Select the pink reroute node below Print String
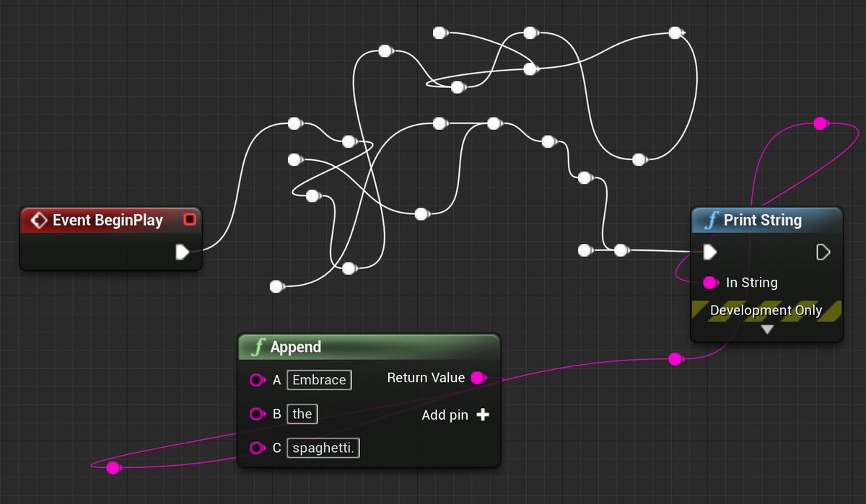The image size is (866, 504). click(x=675, y=359)
